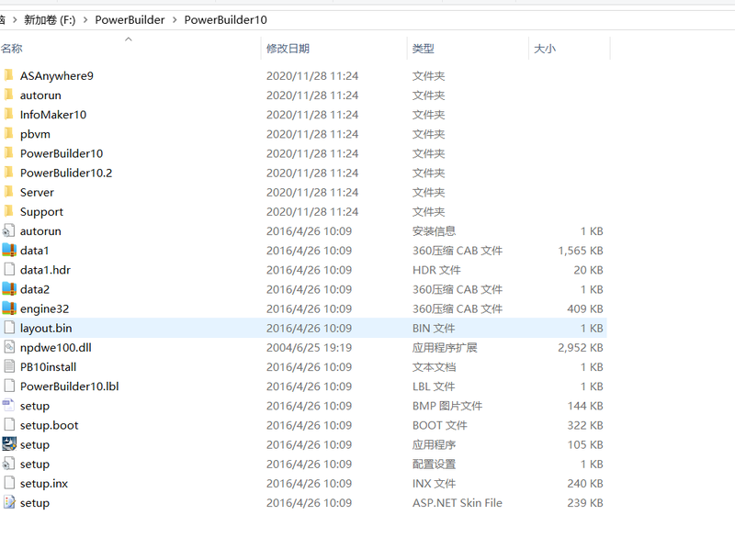Image resolution: width=735 pixels, height=560 pixels.
Task: Click the setup BMP image file icon
Action: coord(8,406)
